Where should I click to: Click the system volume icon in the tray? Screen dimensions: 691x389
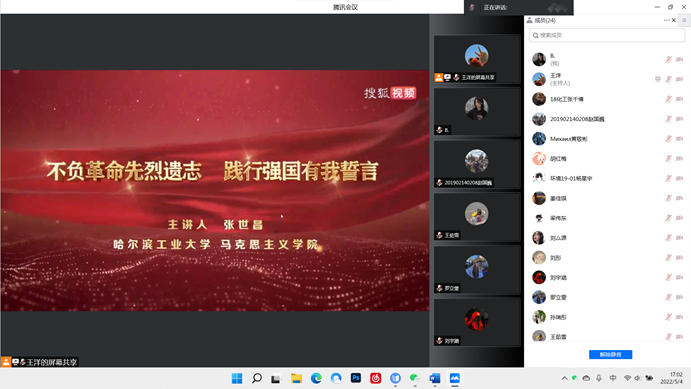638,378
